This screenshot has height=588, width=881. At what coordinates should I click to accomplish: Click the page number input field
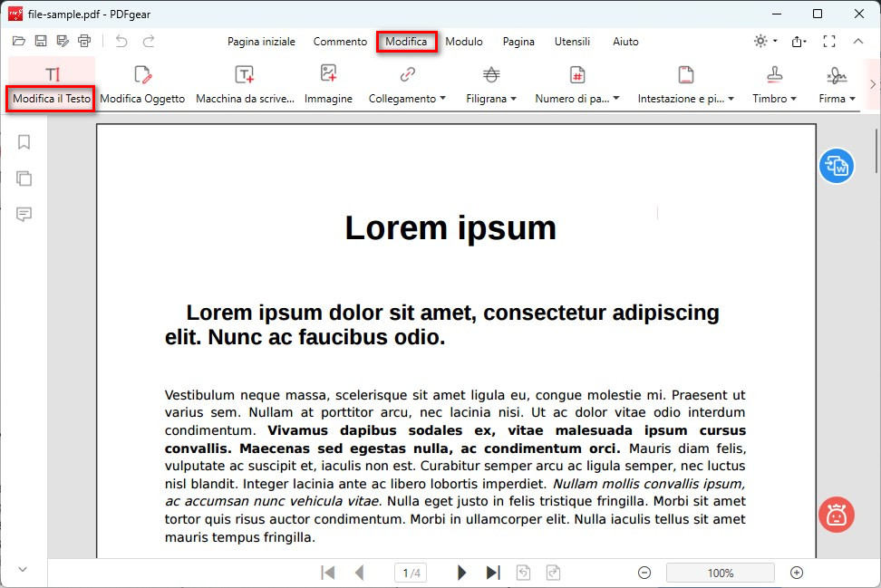410,572
